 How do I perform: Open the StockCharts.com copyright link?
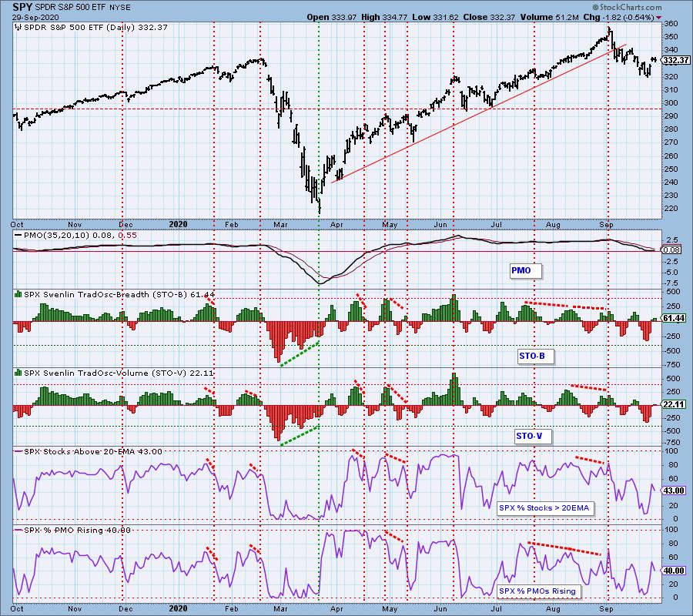click(x=627, y=7)
